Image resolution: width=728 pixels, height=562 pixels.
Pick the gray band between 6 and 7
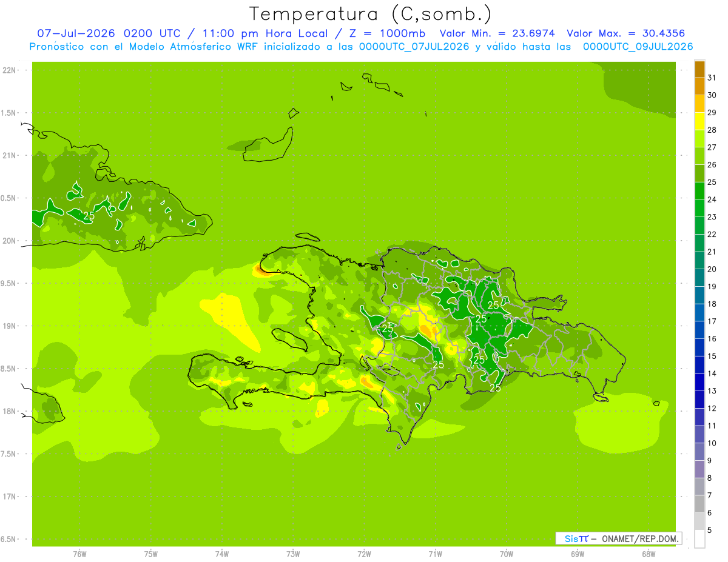pos(699,504)
